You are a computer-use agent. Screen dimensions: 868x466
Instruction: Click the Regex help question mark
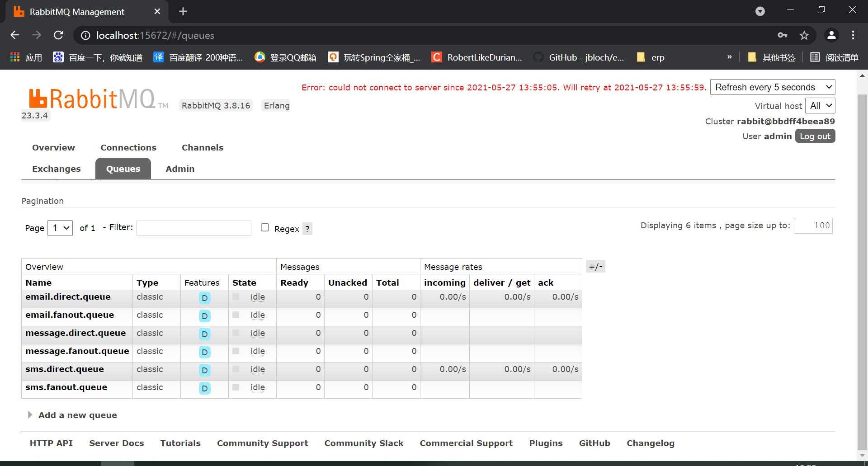[307, 229]
